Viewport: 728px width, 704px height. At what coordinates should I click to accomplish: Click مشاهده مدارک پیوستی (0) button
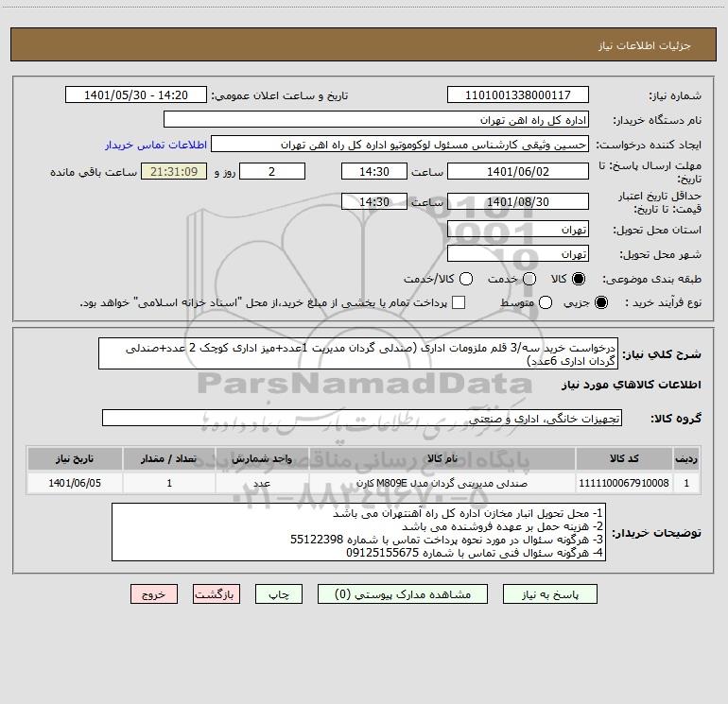tap(403, 594)
